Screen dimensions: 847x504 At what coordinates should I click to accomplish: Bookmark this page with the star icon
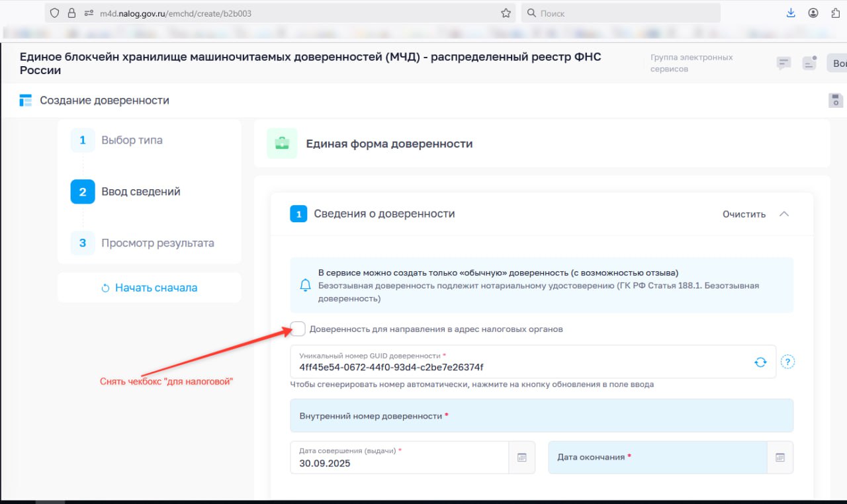point(506,13)
